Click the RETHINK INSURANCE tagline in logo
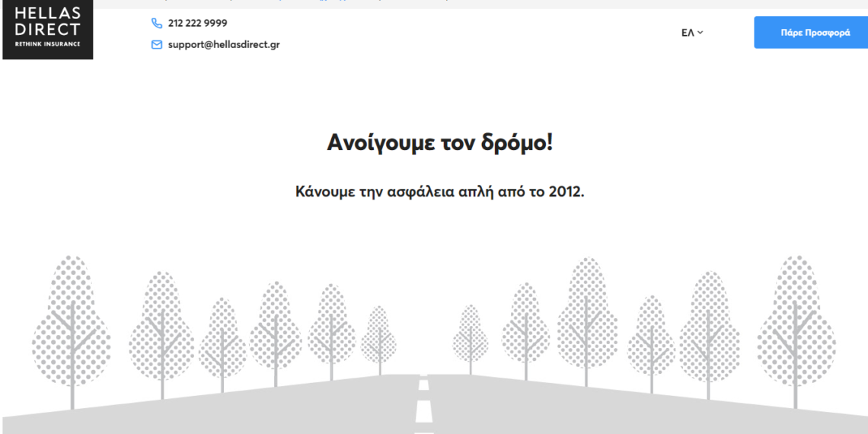Screen dimensions: 868x434 click(47, 44)
